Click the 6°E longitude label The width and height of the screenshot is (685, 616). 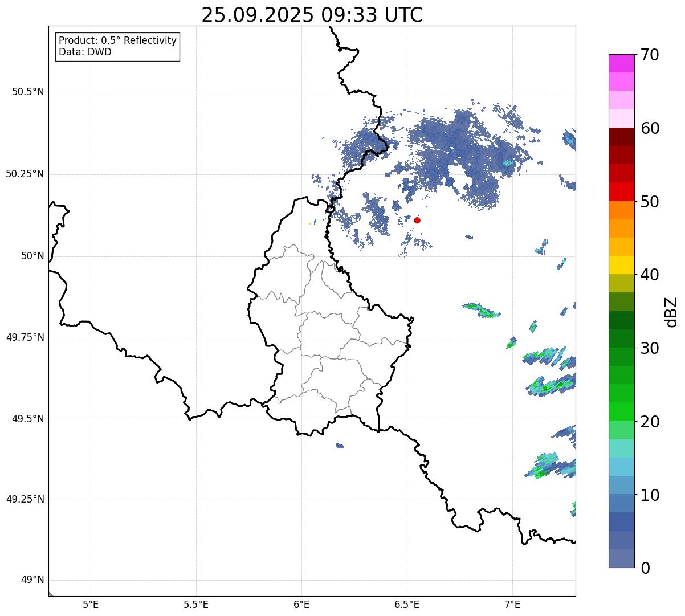point(301,604)
